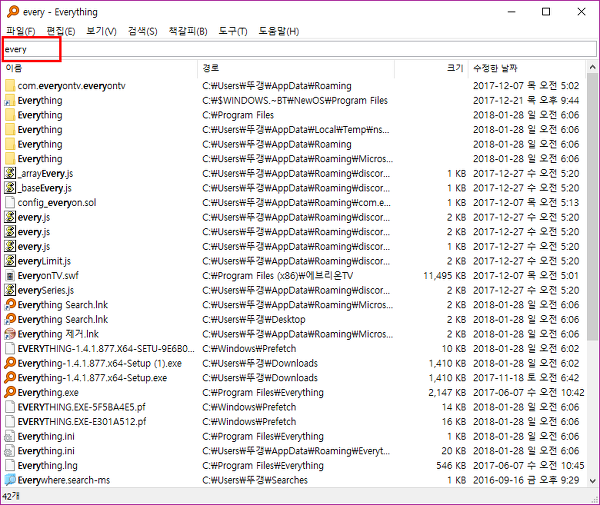
Task: Select the config_everyon.sol file icon
Action: (10, 202)
